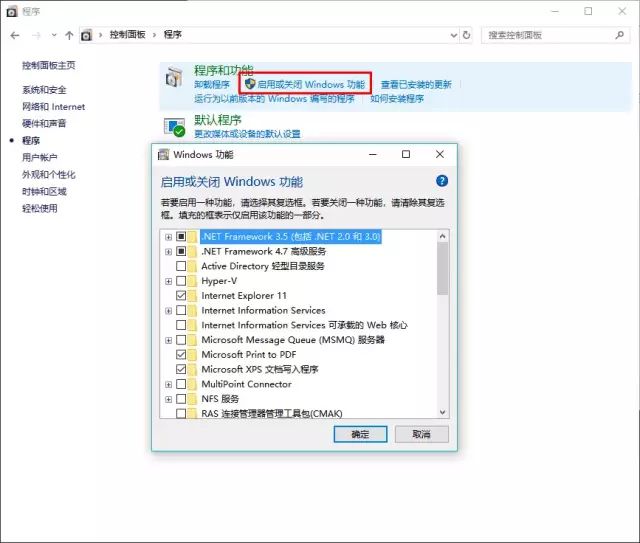640x543 pixels.
Task: Enable the MultiPoint Connector checkbox
Action: [x=181, y=384]
